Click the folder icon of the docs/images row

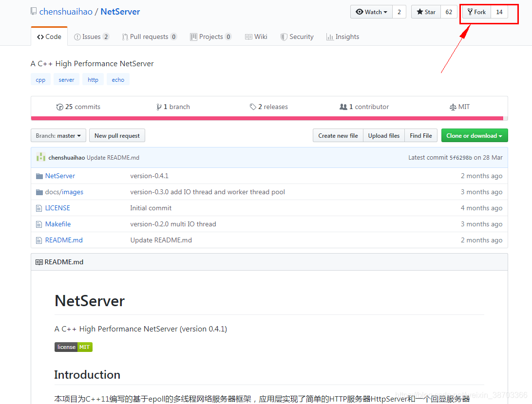pyautogui.click(x=39, y=192)
